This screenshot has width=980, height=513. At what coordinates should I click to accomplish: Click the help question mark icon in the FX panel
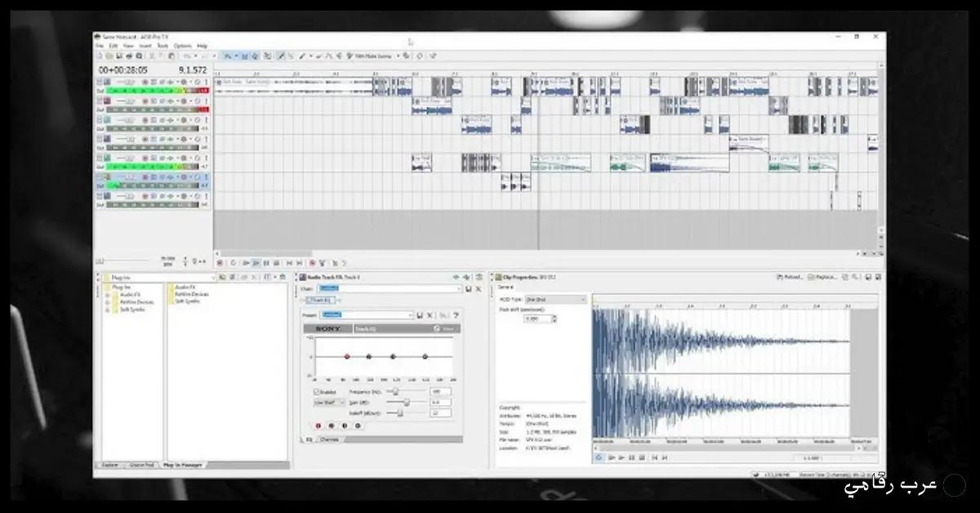pos(457,315)
